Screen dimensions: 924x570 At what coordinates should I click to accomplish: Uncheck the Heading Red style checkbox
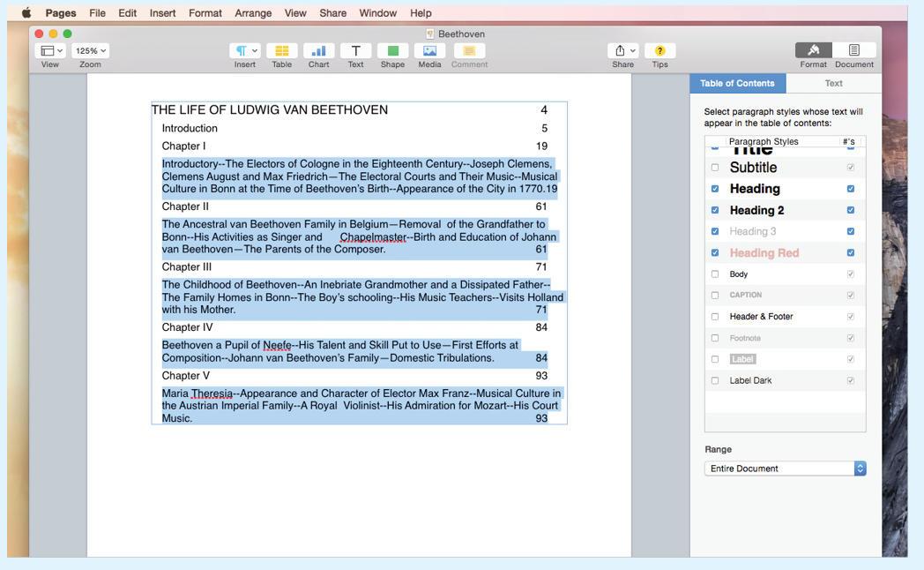(x=715, y=252)
